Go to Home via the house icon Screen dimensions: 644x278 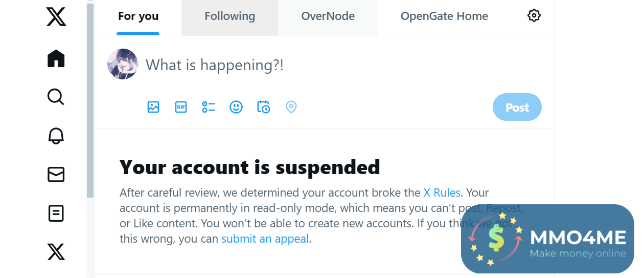point(56,58)
